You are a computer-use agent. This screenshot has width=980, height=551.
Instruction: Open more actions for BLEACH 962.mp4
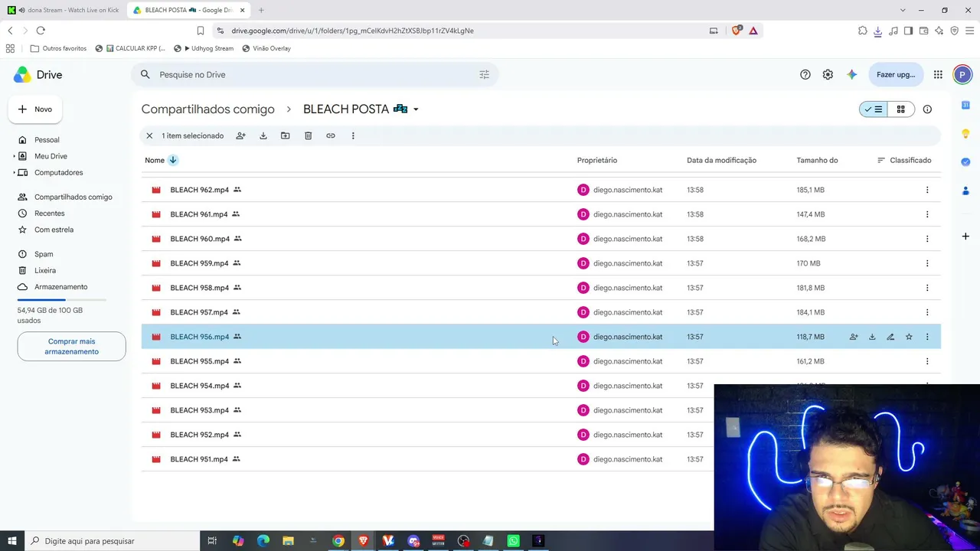coord(927,190)
